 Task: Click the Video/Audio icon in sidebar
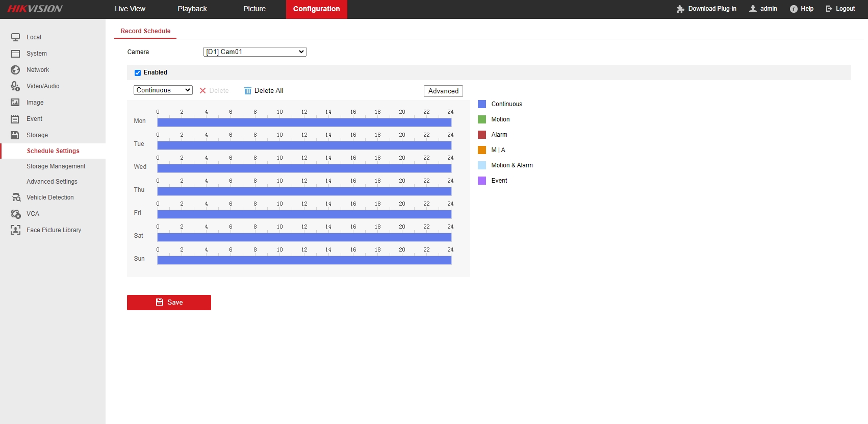(15, 86)
